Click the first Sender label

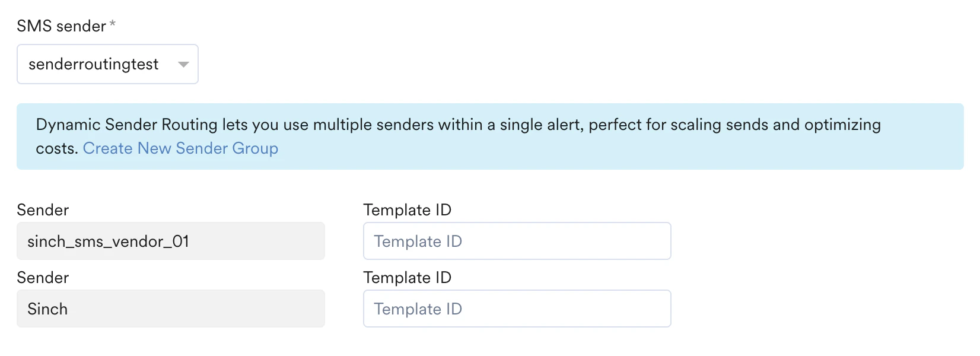tap(43, 209)
